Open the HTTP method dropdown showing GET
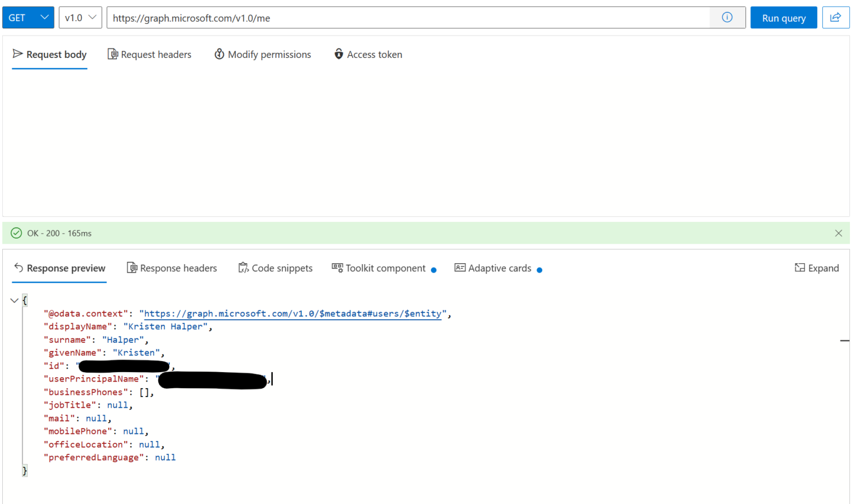The height and width of the screenshot is (504, 855). click(x=28, y=17)
